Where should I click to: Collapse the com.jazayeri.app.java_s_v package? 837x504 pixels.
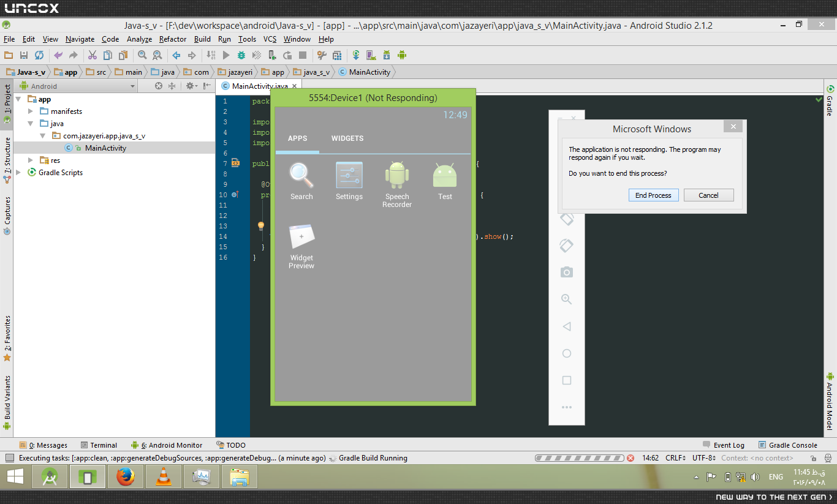43,136
